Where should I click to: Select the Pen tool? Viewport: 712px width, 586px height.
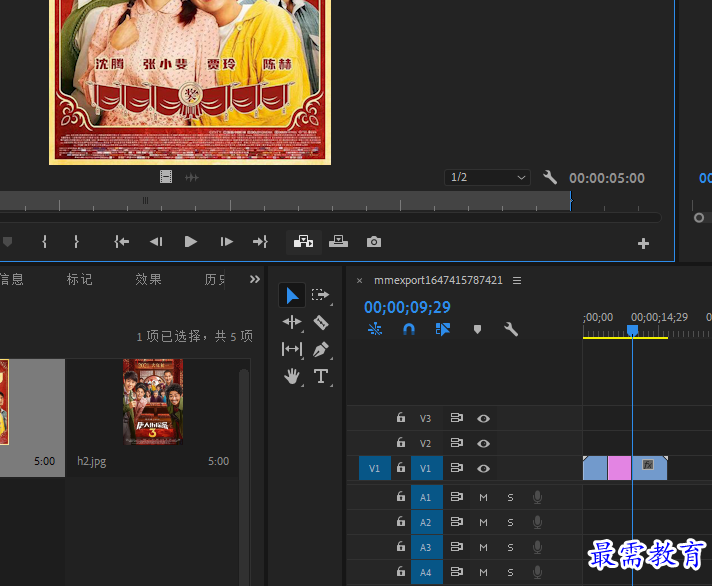click(321, 349)
